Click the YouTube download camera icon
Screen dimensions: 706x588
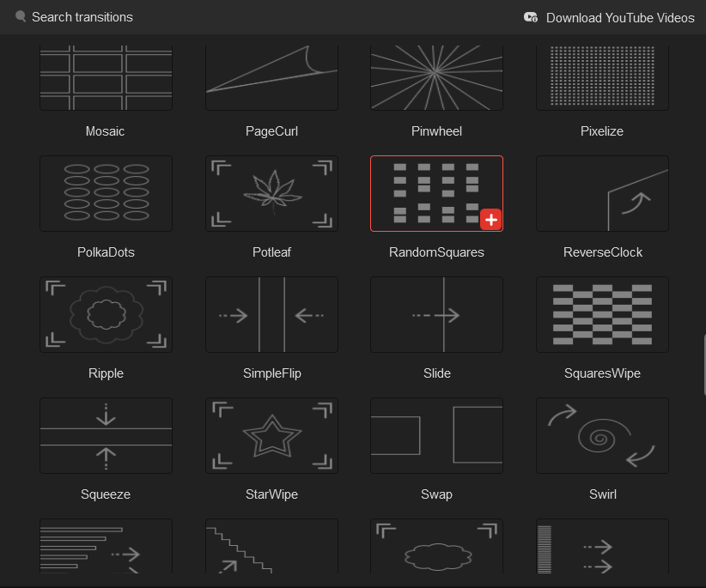click(531, 17)
